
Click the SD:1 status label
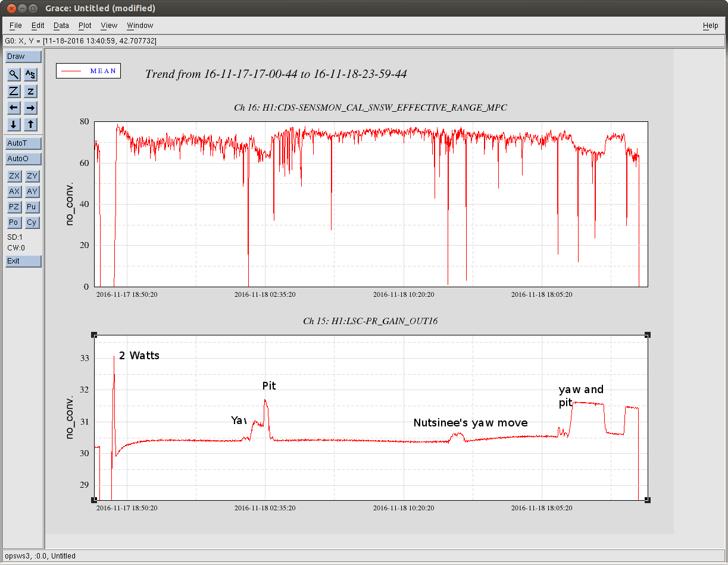coord(15,237)
